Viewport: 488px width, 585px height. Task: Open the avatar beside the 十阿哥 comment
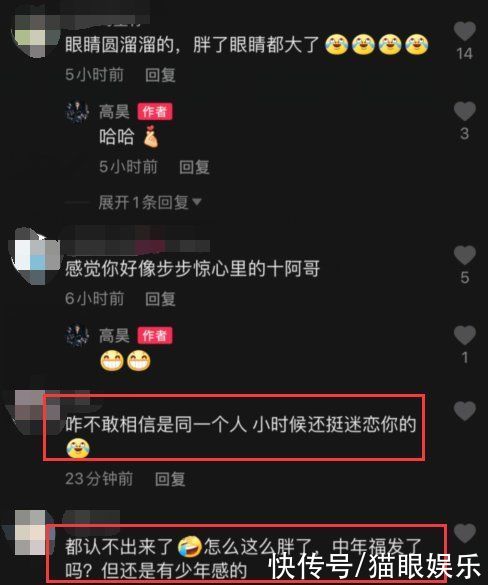click(34, 257)
